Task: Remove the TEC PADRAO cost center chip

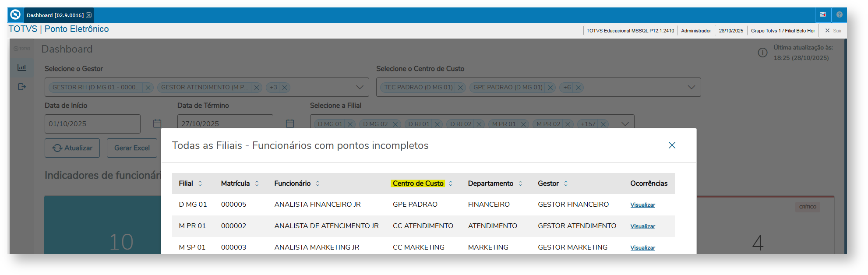Action: 460,88
